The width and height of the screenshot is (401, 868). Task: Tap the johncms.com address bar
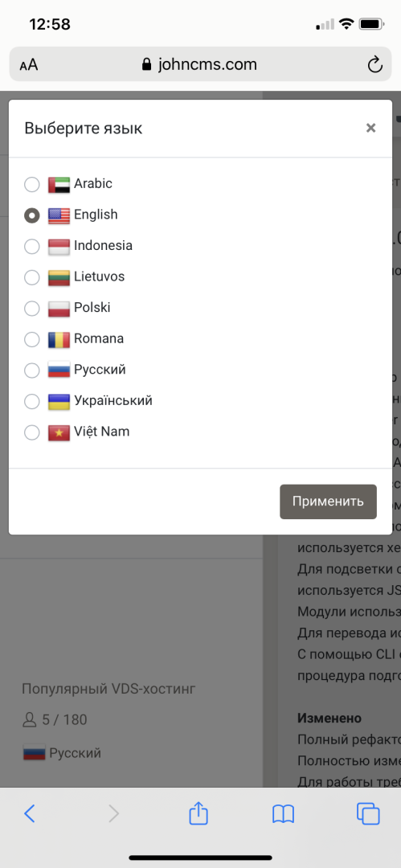coord(201,65)
